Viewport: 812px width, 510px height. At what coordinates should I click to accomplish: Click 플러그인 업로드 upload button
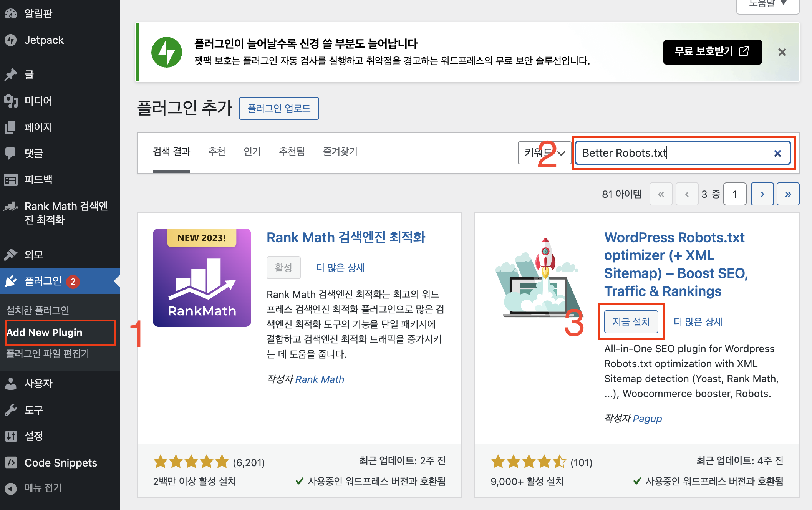point(279,108)
